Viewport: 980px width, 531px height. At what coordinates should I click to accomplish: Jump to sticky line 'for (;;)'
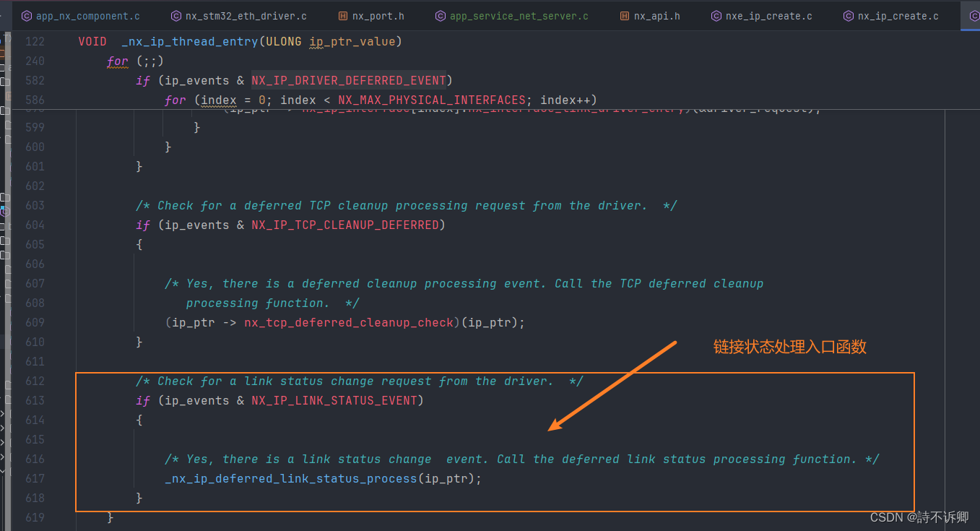(x=135, y=61)
